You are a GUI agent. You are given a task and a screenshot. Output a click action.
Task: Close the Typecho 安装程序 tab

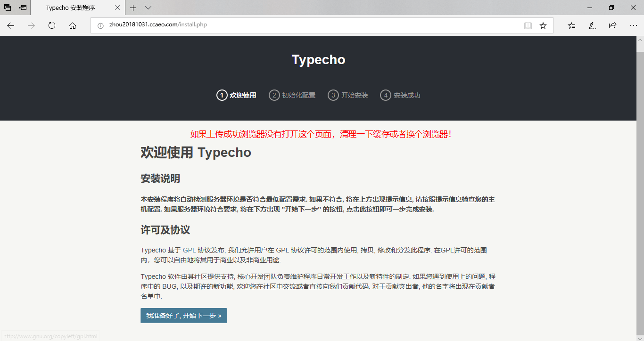coord(117,8)
